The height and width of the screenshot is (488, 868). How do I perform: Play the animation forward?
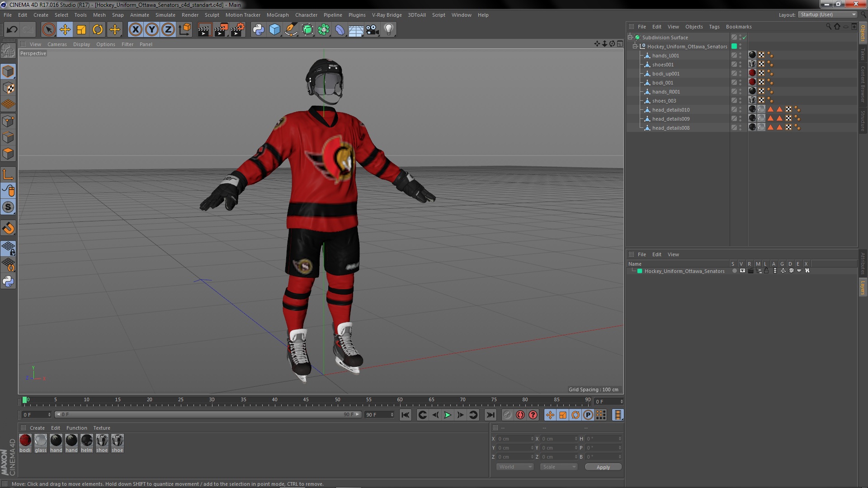pos(448,415)
